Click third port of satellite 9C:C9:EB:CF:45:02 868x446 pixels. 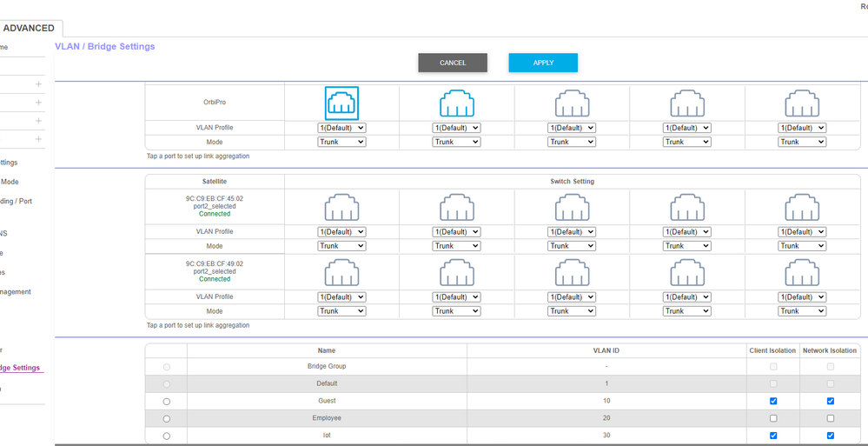pos(572,208)
